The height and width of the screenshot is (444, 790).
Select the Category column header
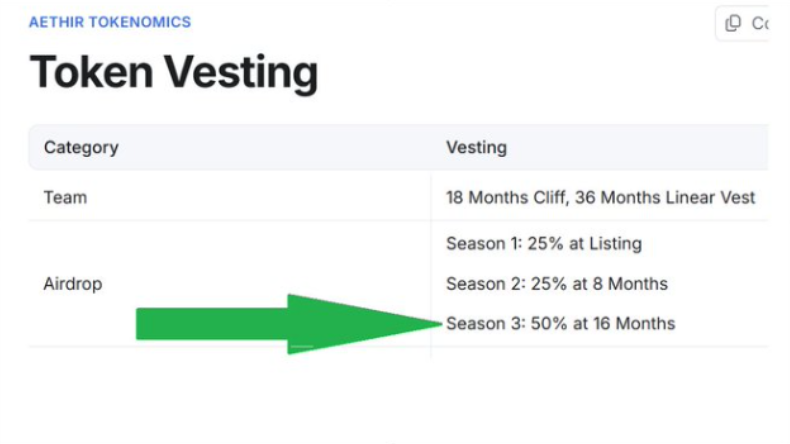(81, 147)
